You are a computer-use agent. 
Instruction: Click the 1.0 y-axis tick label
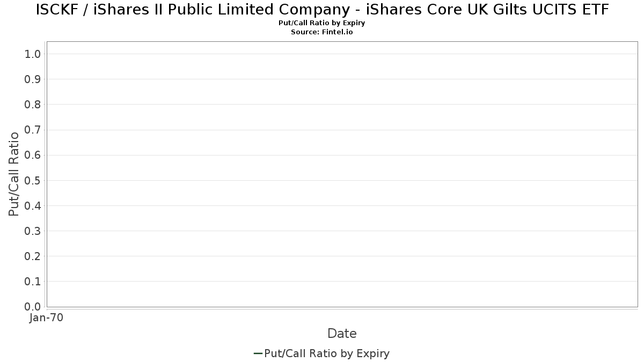coord(33,54)
